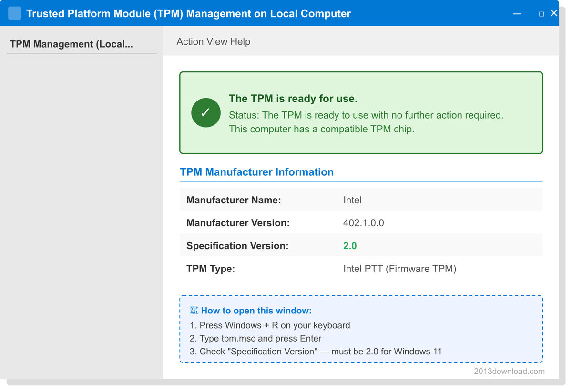Select TPM Management (Local...) in left pane
Viewport: 572px width, 392px height.
tap(71, 44)
